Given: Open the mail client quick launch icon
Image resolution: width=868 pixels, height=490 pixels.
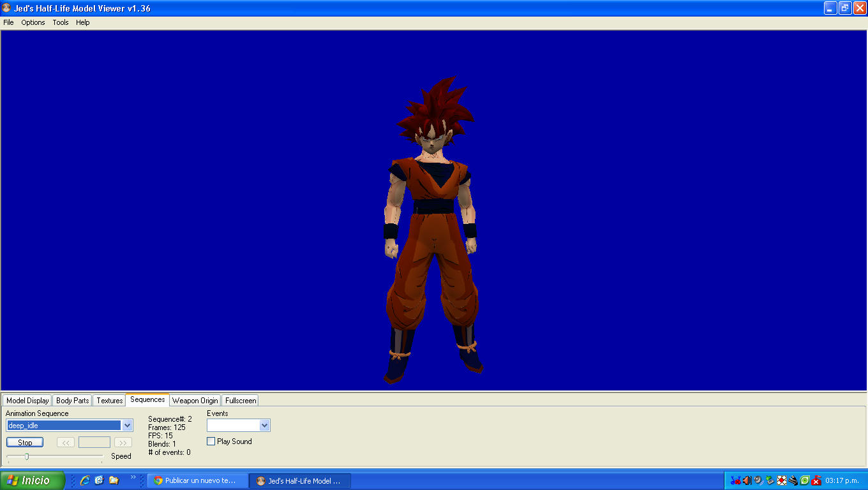Looking at the screenshot, I should tap(99, 480).
